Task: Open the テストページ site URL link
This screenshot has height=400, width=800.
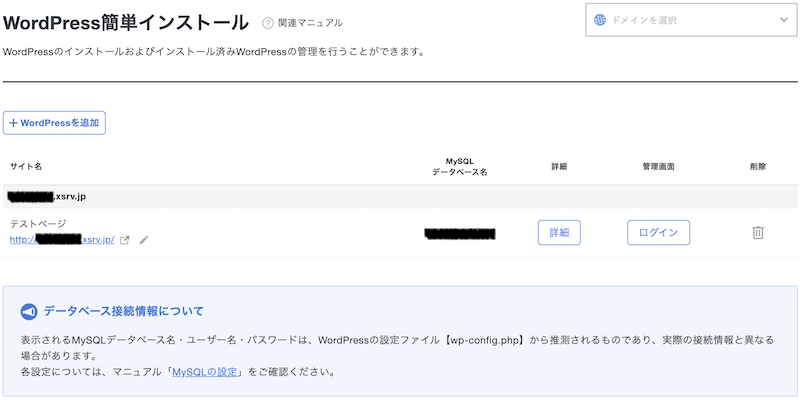Action: click(62, 240)
